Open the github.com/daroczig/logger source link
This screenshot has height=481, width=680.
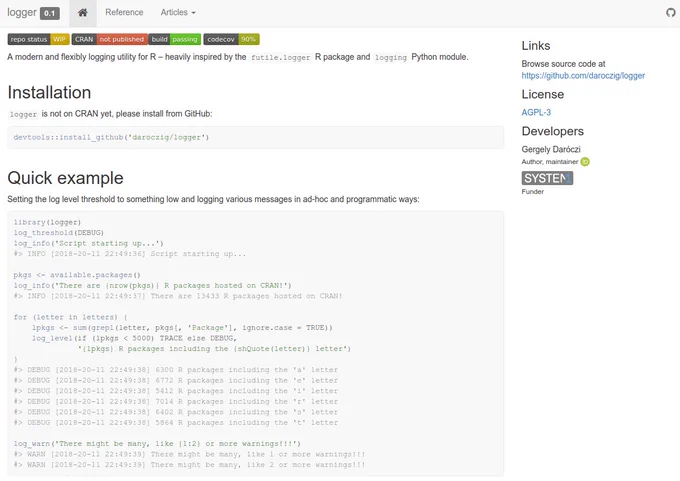click(x=583, y=75)
